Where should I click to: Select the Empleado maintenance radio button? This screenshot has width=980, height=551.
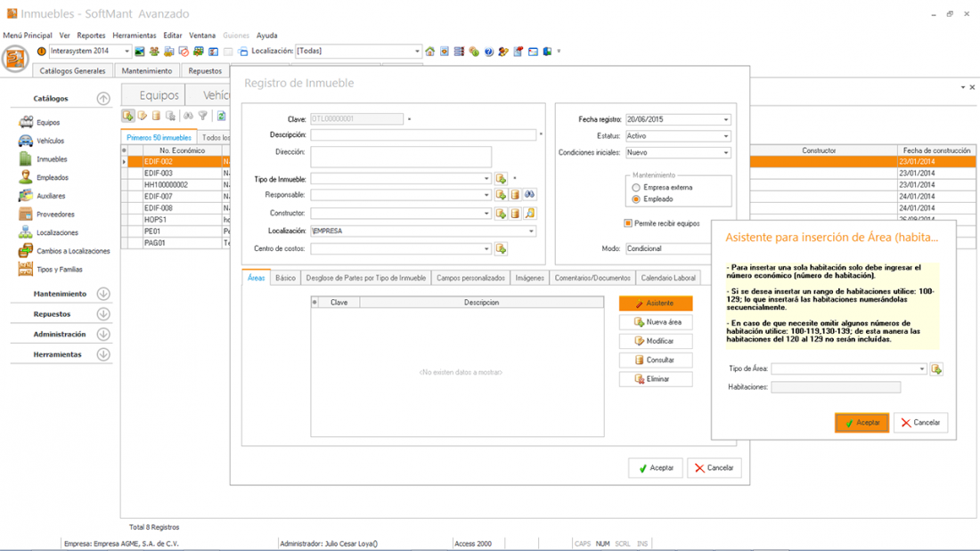tap(636, 199)
